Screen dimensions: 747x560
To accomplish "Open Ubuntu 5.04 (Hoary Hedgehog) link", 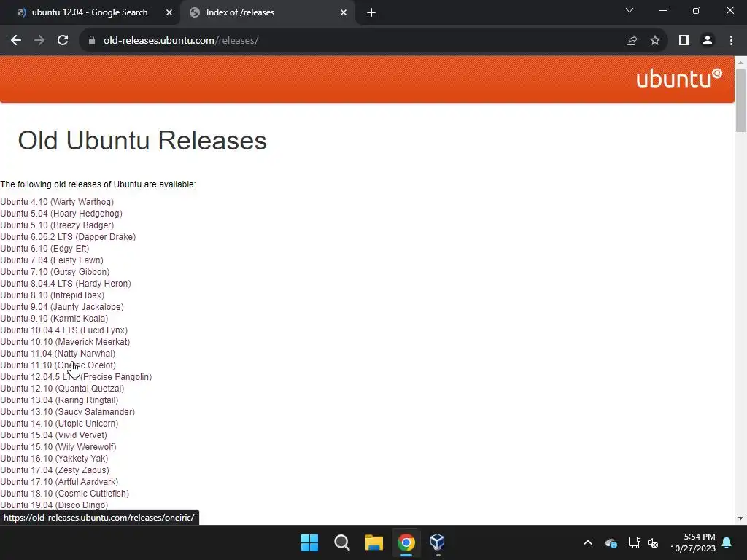I will pyautogui.click(x=61, y=214).
